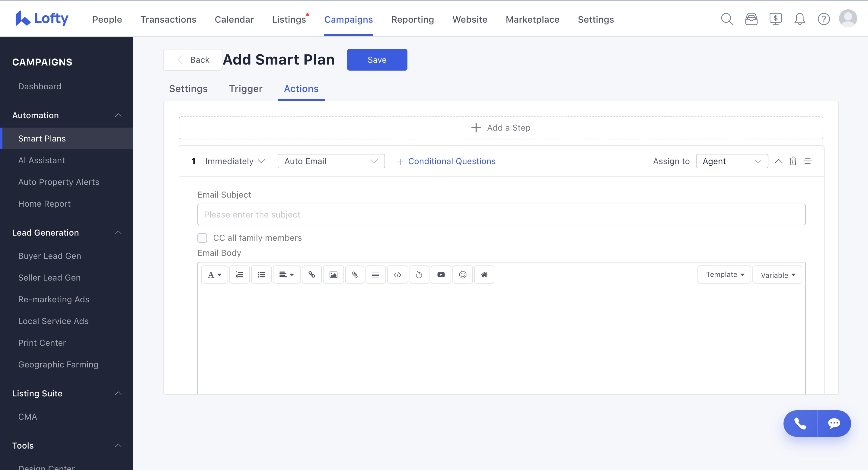This screenshot has height=470, width=868.
Task: Insert numbered list in email body
Action: coord(240,275)
